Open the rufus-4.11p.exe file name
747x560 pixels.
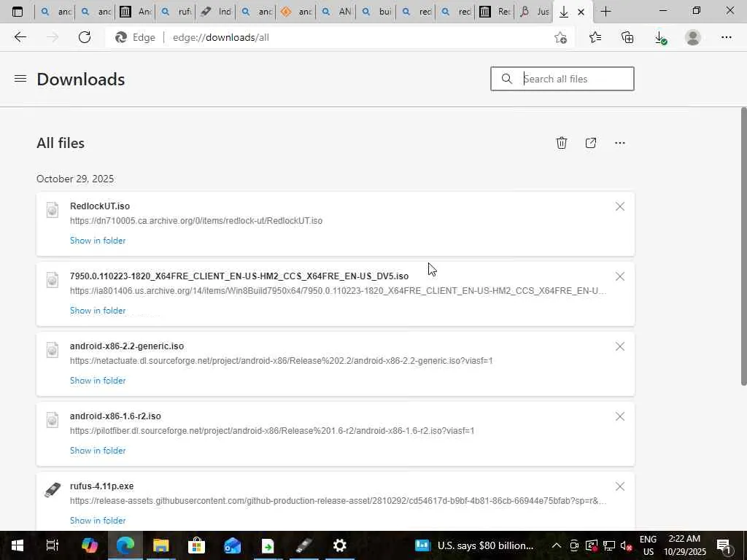pyautogui.click(x=101, y=486)
